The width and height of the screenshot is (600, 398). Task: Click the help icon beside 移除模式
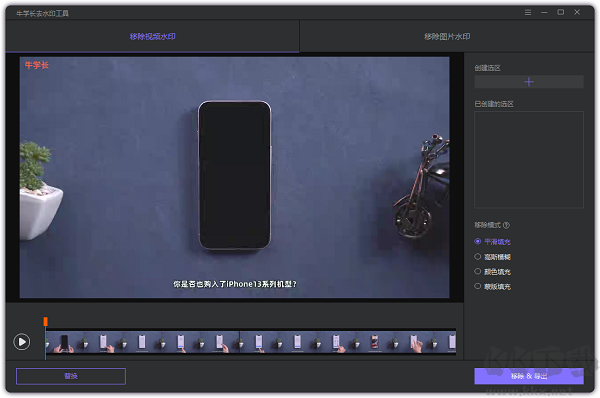(506, 225)
